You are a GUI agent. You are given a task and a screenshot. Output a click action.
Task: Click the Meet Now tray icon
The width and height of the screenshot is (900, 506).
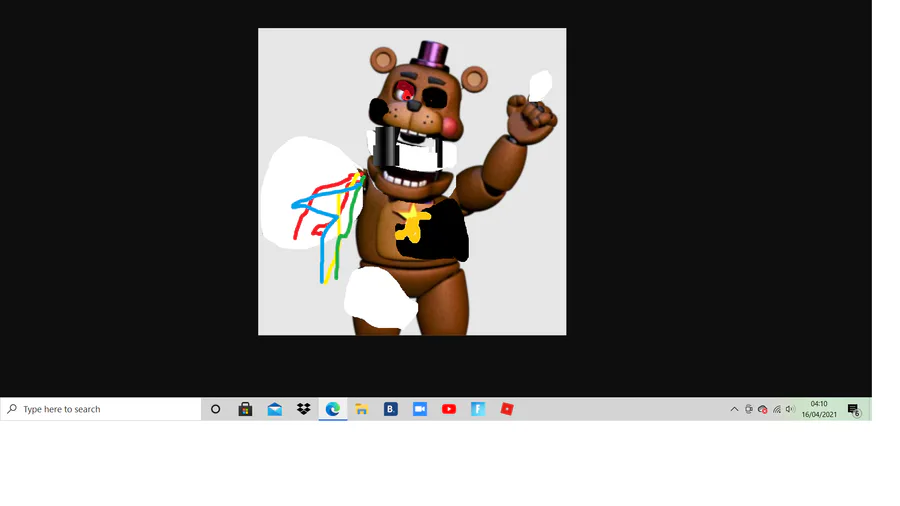tap(748, 409)
